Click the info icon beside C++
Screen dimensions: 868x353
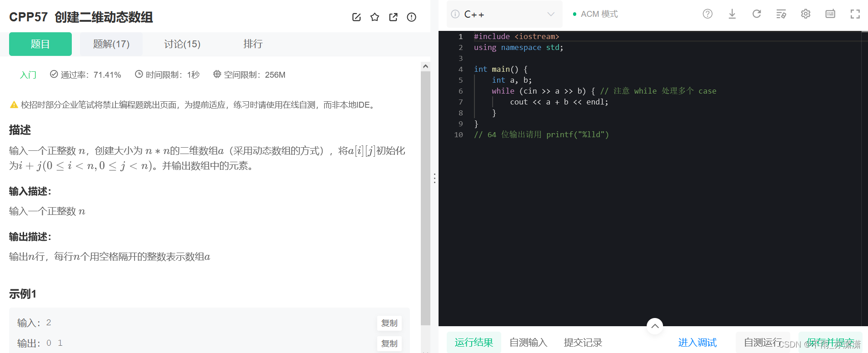[455, 14]
